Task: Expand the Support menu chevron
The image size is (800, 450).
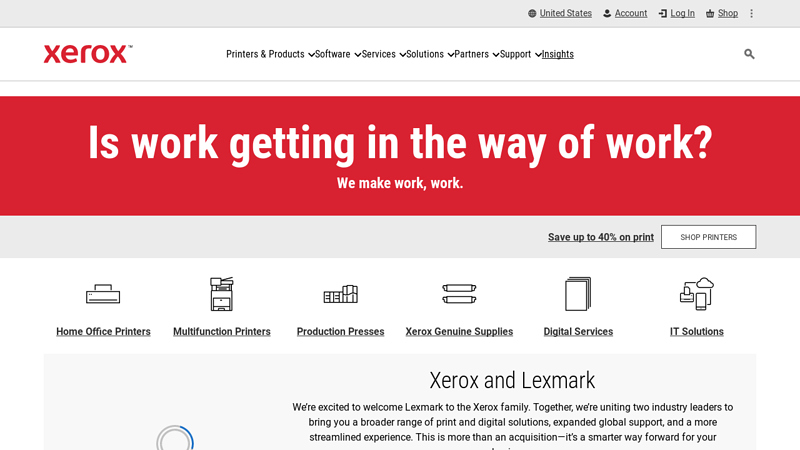Action: (538, 55)
